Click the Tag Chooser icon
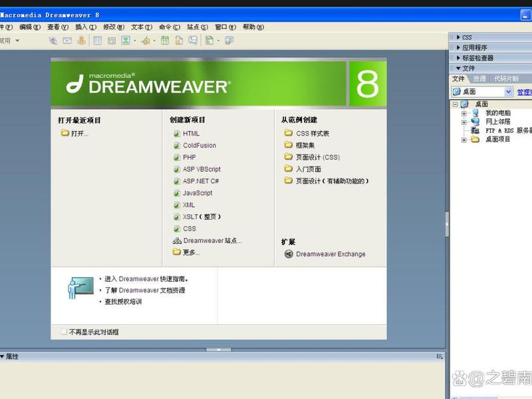532x399 pixels. pos(229,41)
